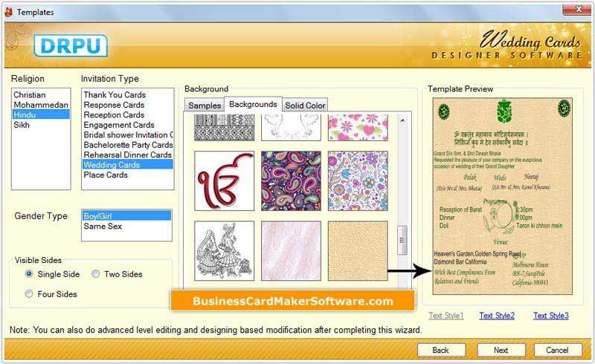Image resolution: width=595 pixels, height=364 pixels.
Task: Choose the colorful floral doodle background
Action: (358, 181)
